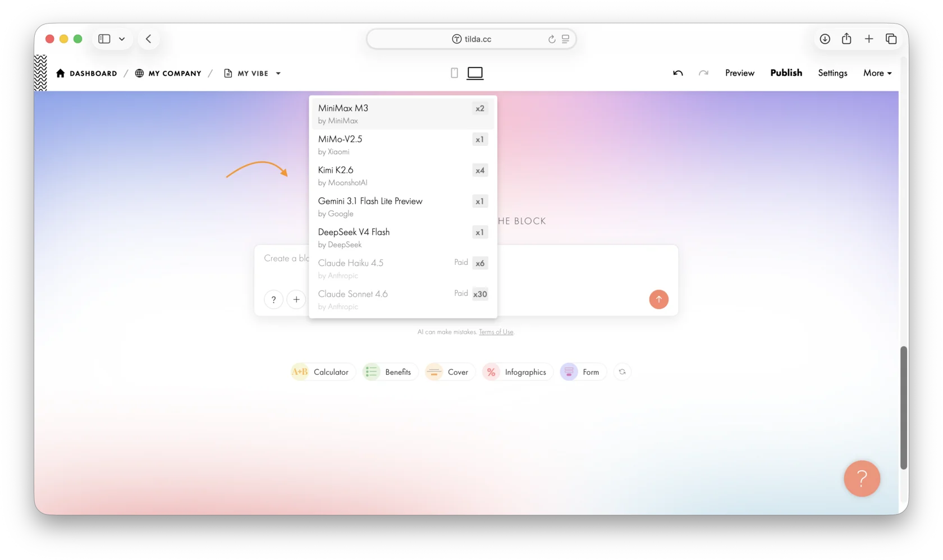This screenshot has width=943, height=560.
Task: Go to Dashboard via the home icon
Action: click(61, 73)
